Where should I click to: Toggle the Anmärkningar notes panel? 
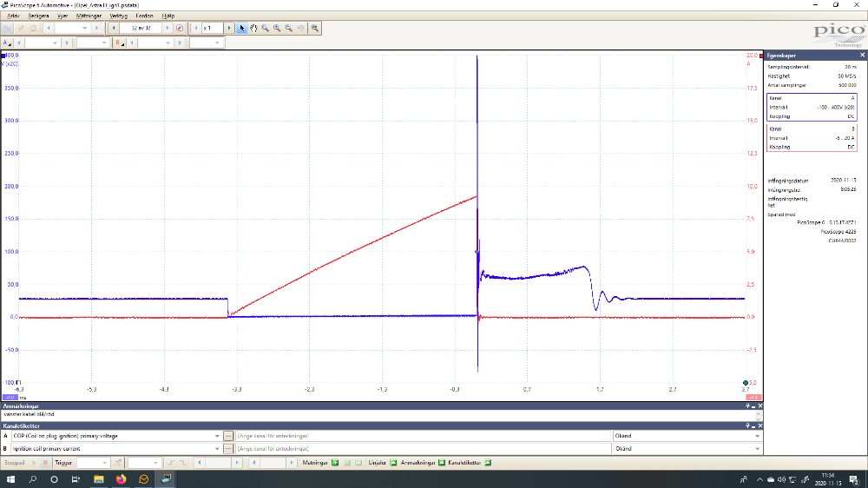(x=441, y=463)
